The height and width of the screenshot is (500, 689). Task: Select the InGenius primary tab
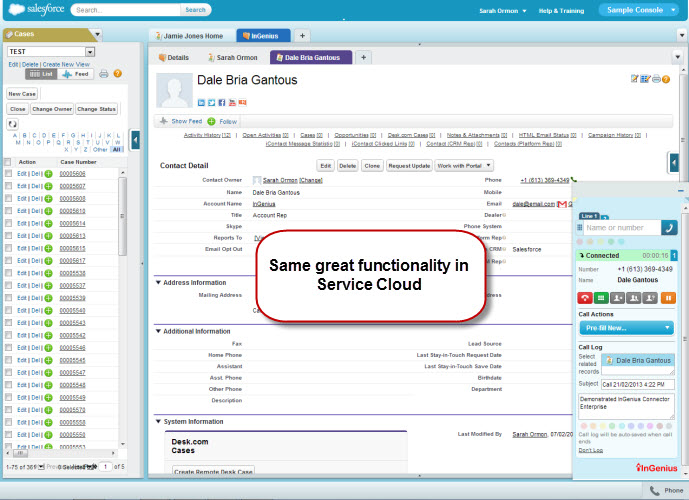click(x=263, y=36)
